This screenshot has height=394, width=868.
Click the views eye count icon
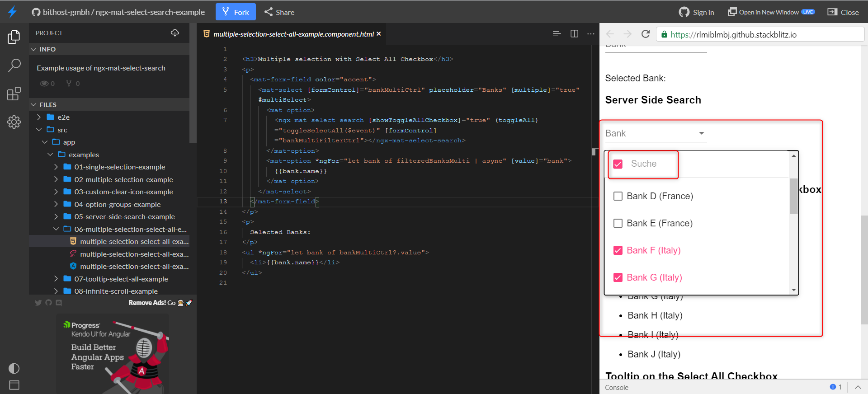coord(44,83)
